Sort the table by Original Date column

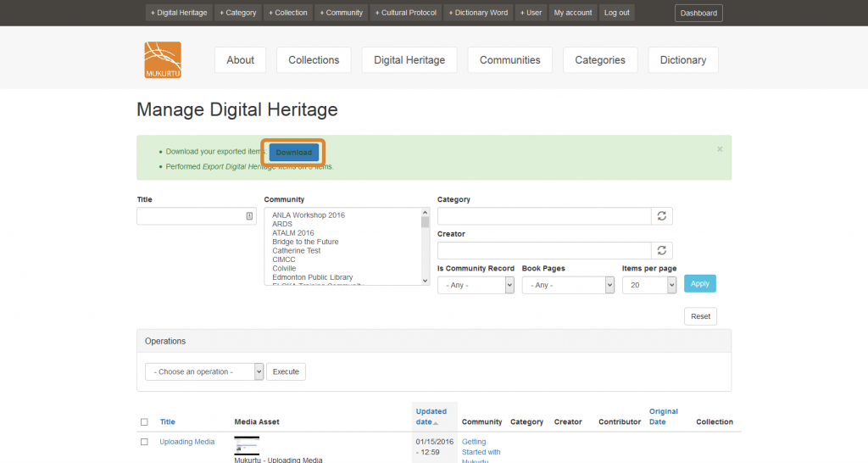pos(663,416)
